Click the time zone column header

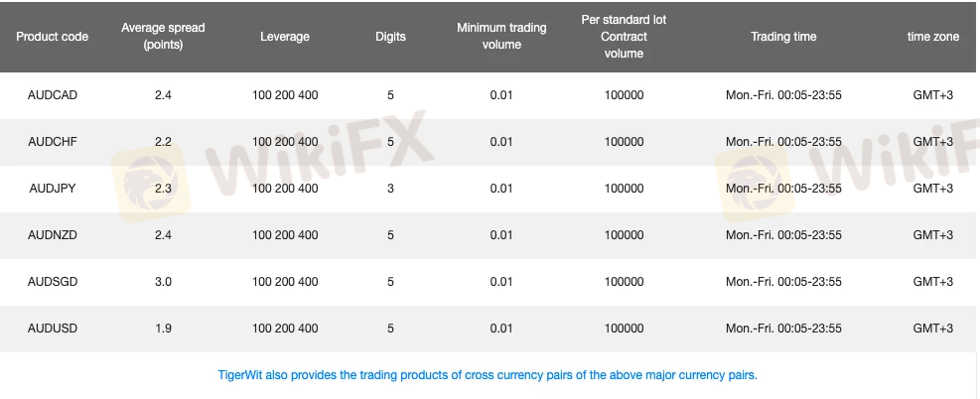933,37
